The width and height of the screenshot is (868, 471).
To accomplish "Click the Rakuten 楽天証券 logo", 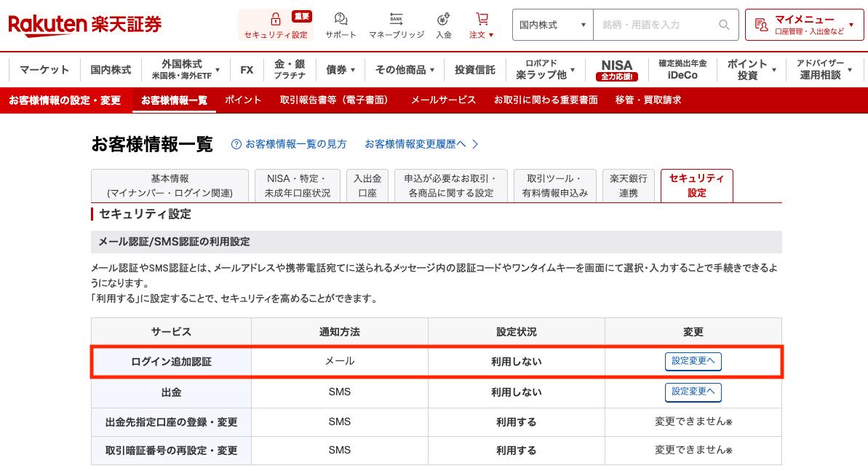I will pos(84,25).
